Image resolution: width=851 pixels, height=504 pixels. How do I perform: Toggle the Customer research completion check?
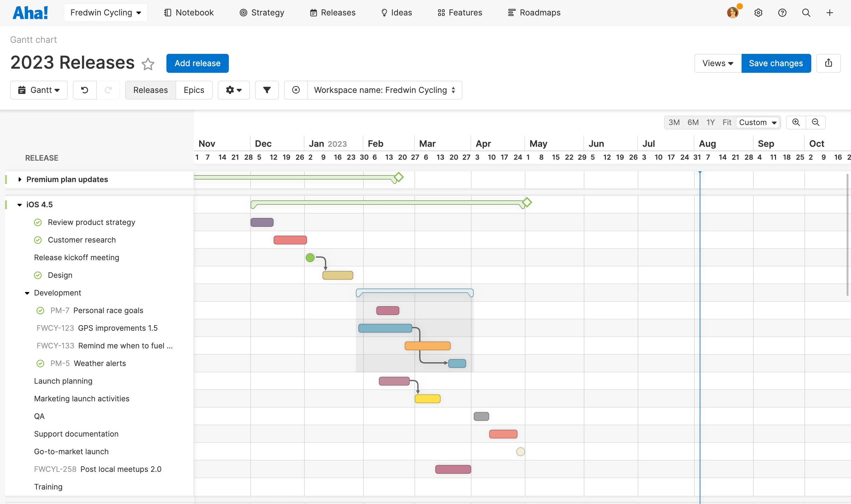tap(38, 240)
